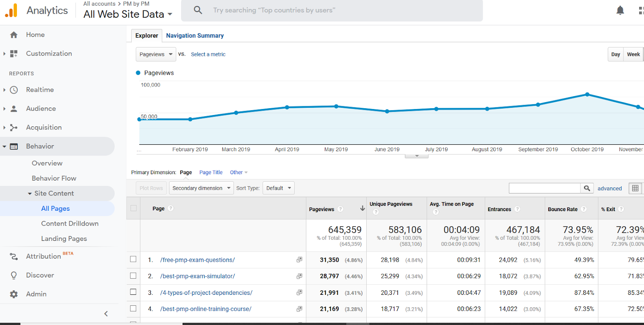Click help icon under Unique Pageviews header

pos(376,212)
